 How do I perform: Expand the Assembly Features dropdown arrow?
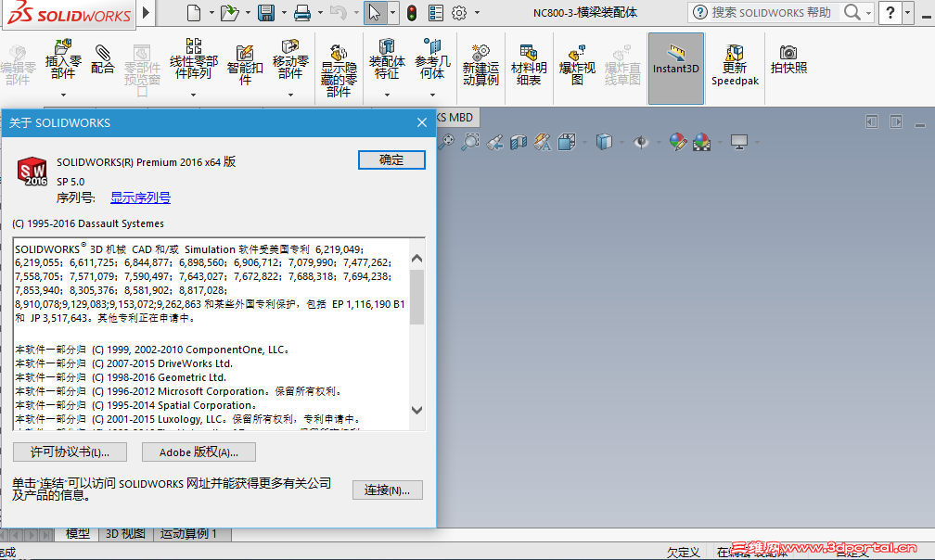tap(387, 95)
